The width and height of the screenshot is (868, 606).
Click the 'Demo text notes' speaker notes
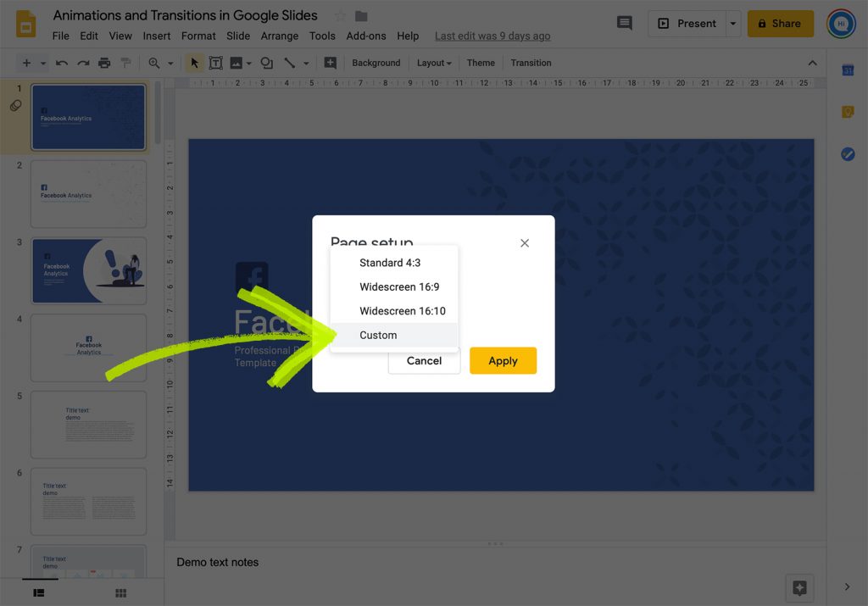pos(218,562)
